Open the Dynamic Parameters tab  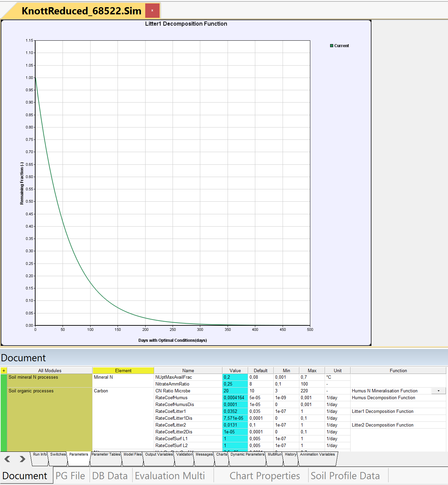coord(247,458)
